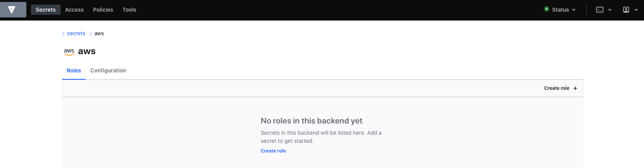Click the Vault logo icon

point(12,10)
